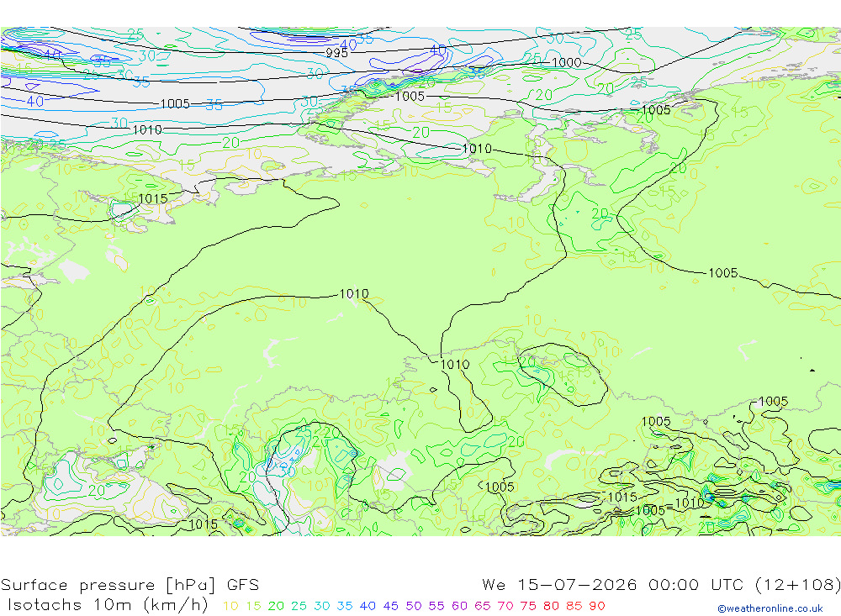Select the blue 40 legend value
Viewport: 841px width, 616px height.
[368, 606]
